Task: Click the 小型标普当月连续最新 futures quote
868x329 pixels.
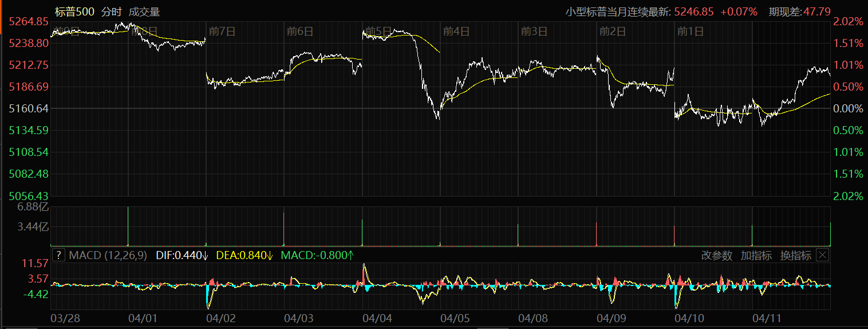Action: (x=661, y=11)
